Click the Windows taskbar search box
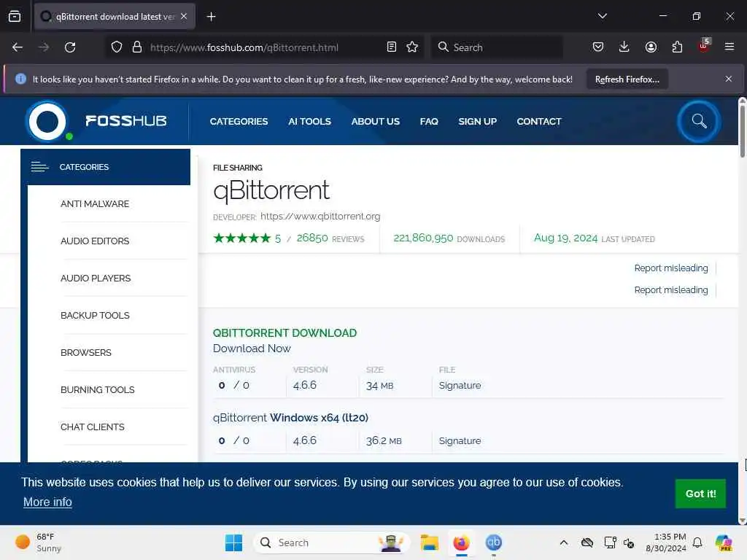This screenshot has width=747, height=560. pos(332,542)
